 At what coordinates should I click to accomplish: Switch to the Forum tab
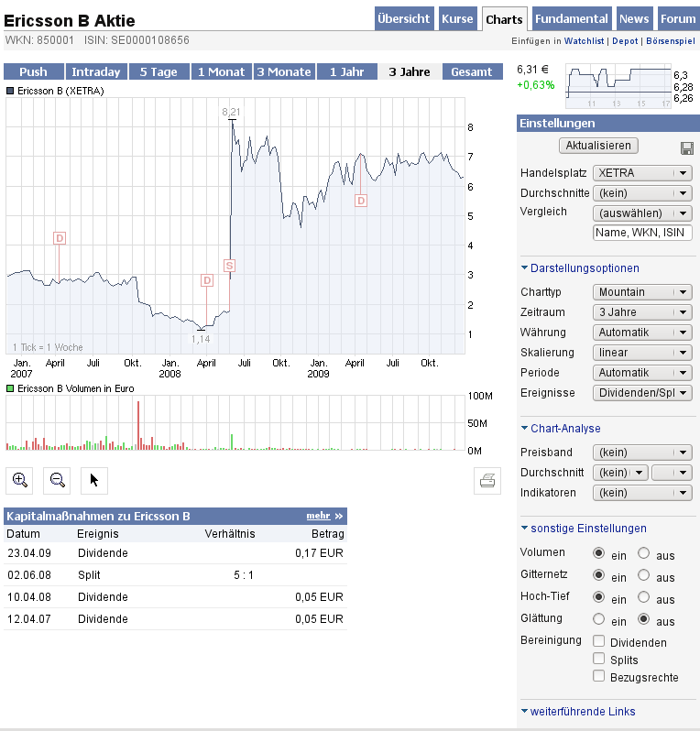coord(678,18)
